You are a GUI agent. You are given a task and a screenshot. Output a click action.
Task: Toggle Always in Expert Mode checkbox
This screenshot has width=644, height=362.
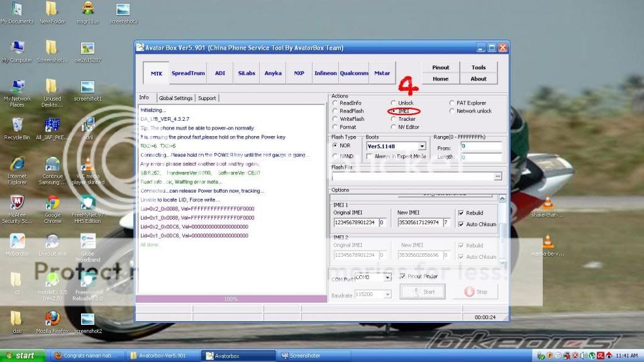(369, 156)
